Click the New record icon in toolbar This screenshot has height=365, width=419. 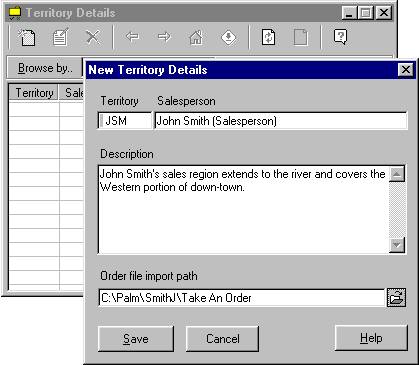tap(27, 37)
